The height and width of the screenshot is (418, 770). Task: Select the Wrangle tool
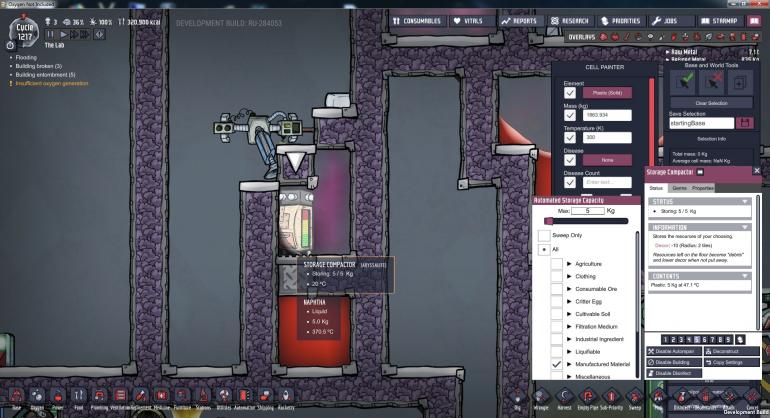tap(541, 397)
